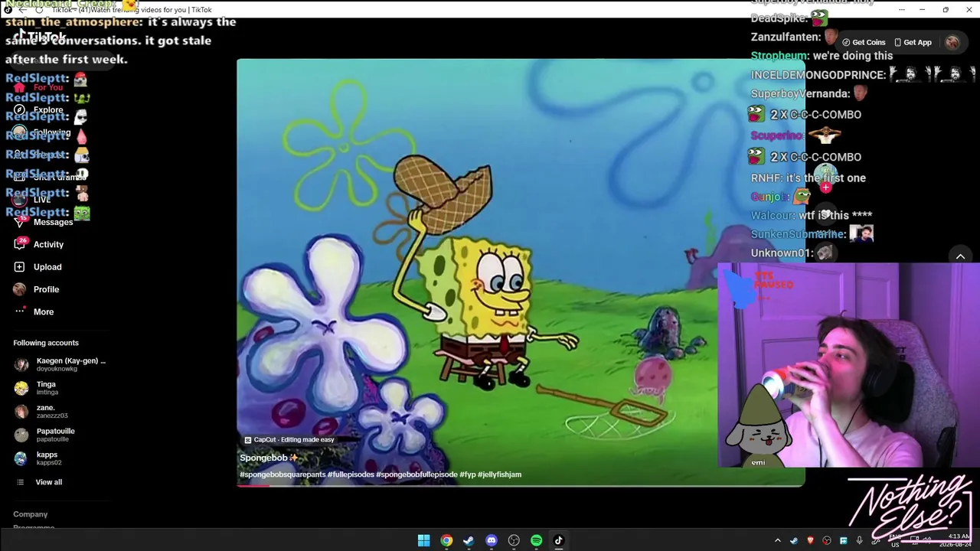Click the Get Coins button
Image resolution: width=980 pixels, height=551 pixels.
point(864,43)
